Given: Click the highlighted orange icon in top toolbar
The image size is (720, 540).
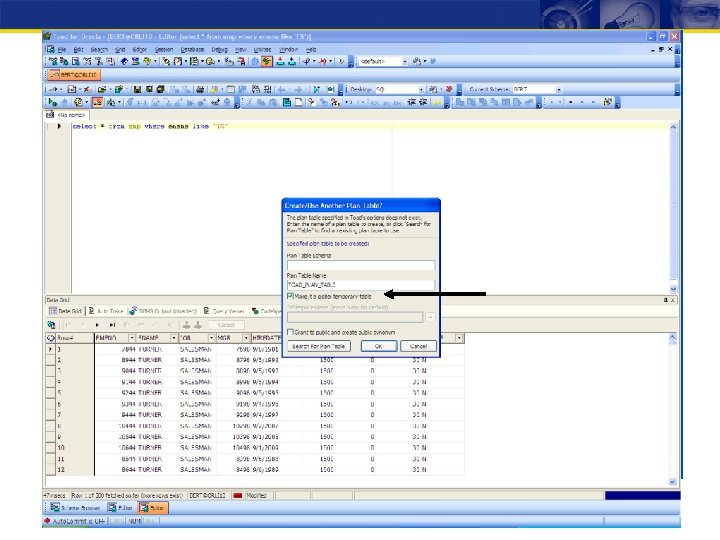Looking at the screenshot, I should pos(266,61).
